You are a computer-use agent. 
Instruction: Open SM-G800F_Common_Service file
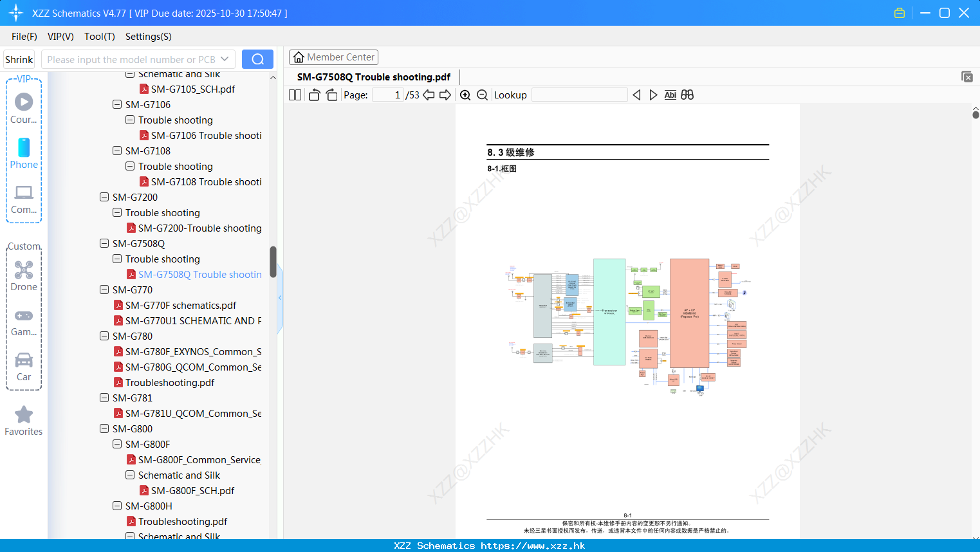(194, 459)
